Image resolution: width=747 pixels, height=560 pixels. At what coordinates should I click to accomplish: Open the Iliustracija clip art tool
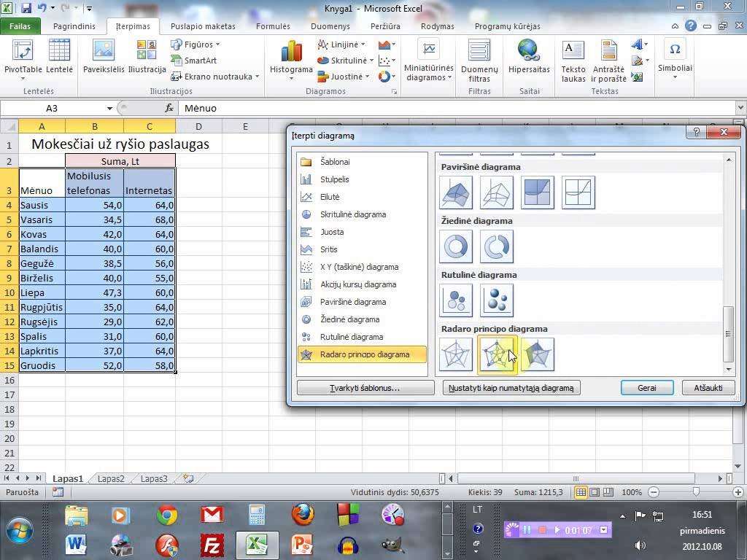147,56
